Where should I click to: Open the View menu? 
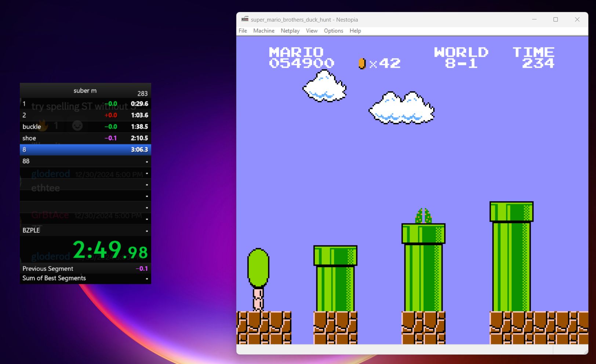(x=312, y=31)
